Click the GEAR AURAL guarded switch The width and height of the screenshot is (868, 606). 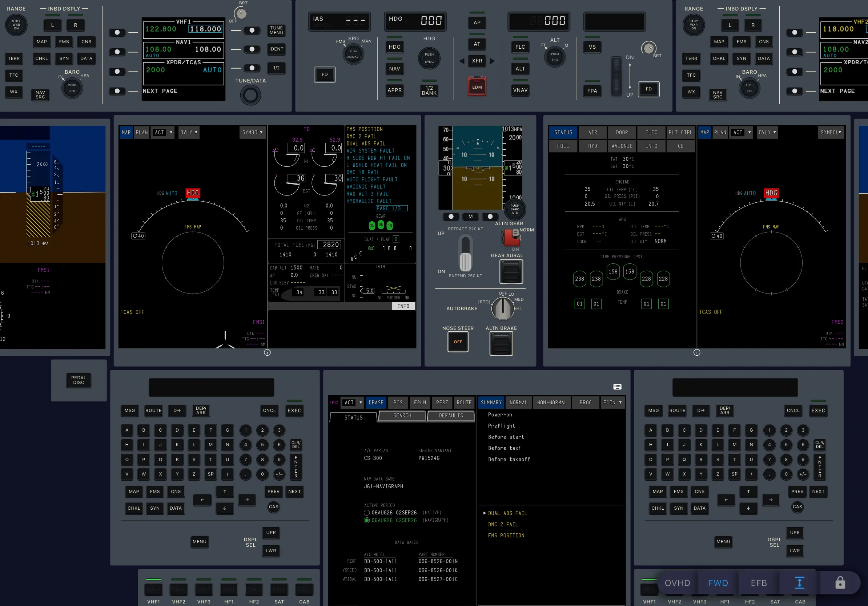(x=511, y=272)
